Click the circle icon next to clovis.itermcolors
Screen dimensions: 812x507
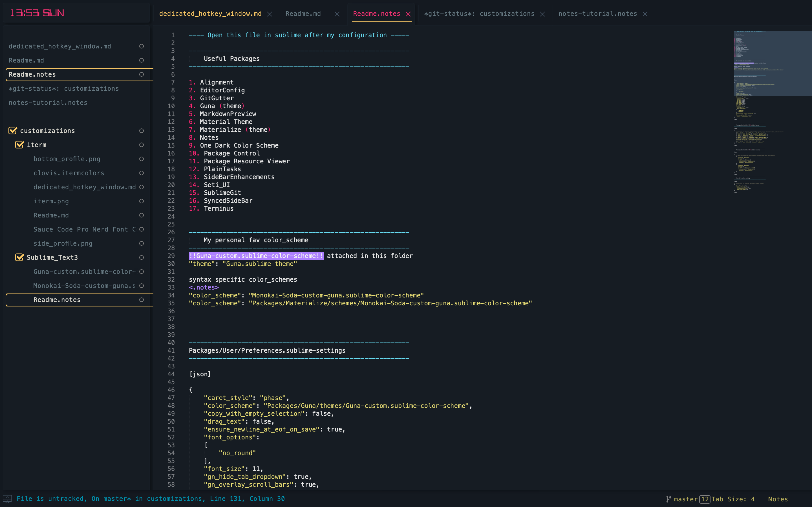pyautogui.click(x=142, y=173)
